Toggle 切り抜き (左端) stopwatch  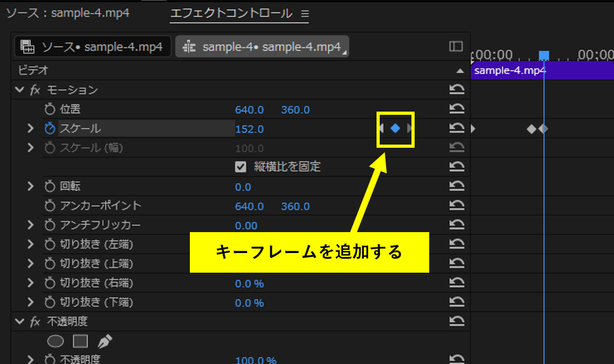coord(50,244)
